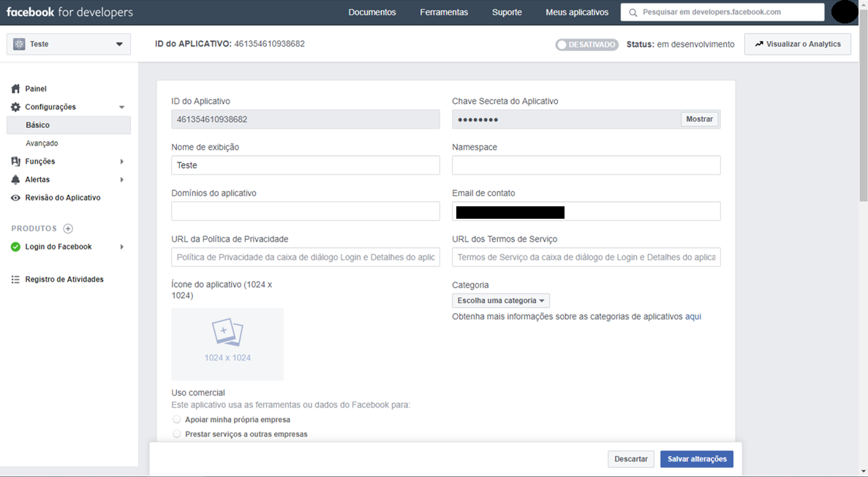This screenshot has height=477, width=868.
Task: Open the Ferramentas menu
Action: (444, 12)
